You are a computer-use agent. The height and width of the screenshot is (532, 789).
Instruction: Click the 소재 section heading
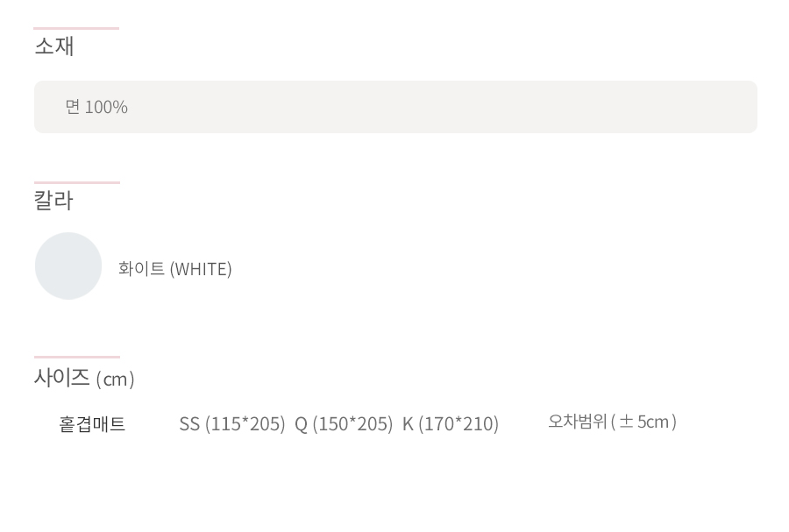click(54, 46)
